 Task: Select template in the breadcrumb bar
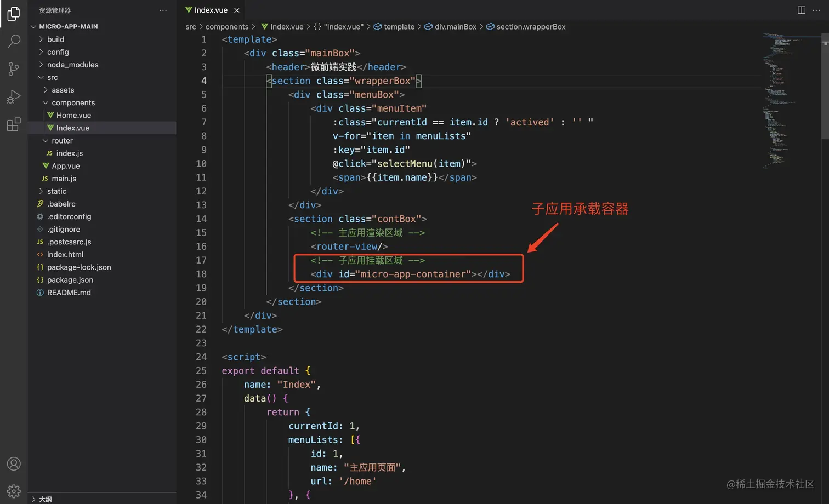[x=399, y=26]
